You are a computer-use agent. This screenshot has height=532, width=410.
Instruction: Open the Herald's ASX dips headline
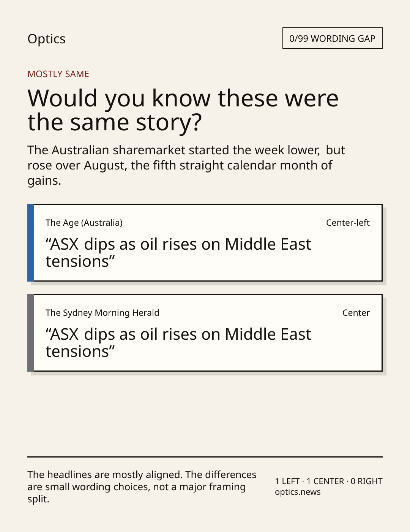[178, 343]
